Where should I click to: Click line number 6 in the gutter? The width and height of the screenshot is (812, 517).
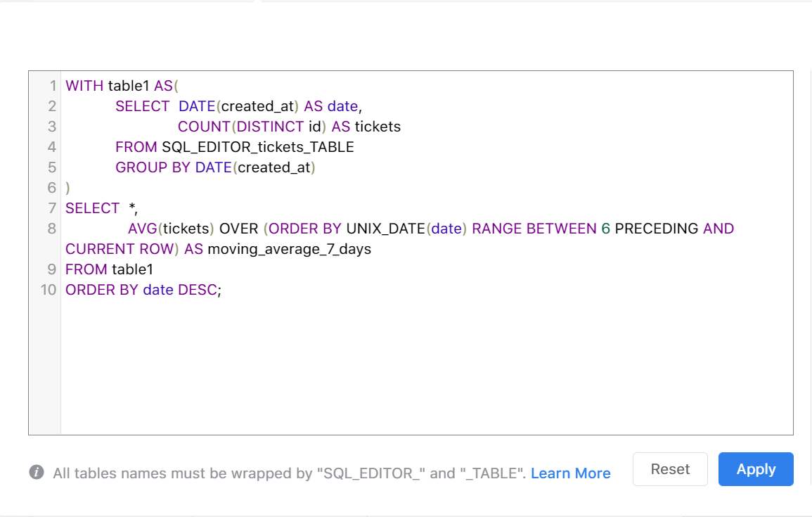52,188
